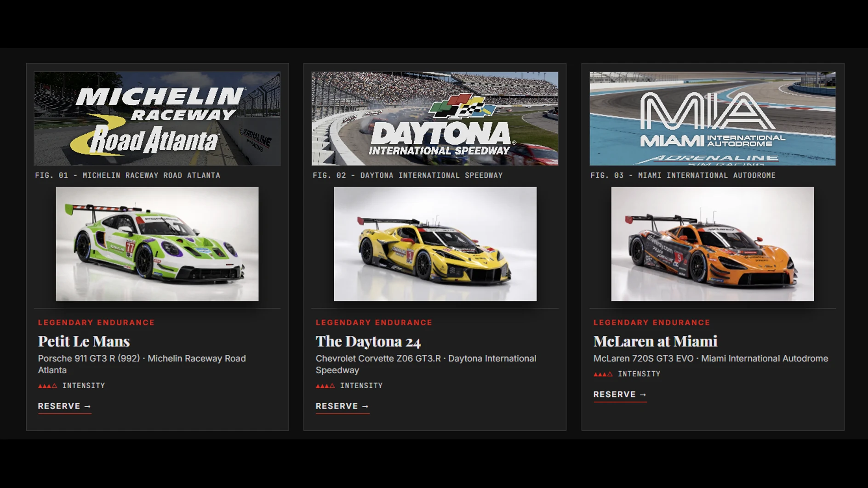Click Legendary Endurance label above The Daytona 24
This screenshot has height=488, width=868.
[374, 323]
